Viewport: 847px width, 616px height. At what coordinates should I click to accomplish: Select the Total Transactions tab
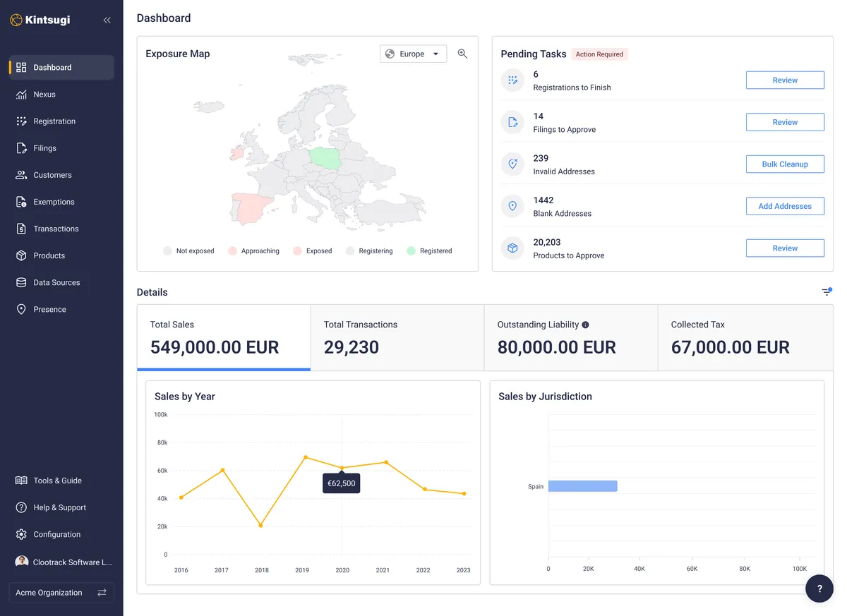pyautogui.click(x=397, y=338)
